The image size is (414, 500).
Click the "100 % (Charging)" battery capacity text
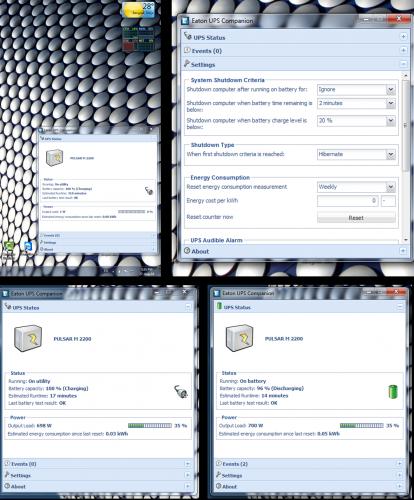(x=67, y=388)
